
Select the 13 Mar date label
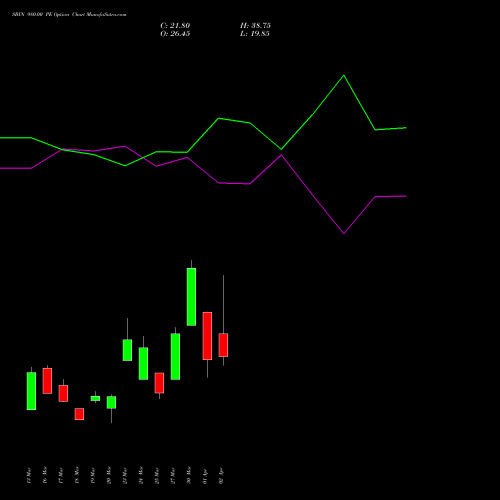(x=29, y=475)
